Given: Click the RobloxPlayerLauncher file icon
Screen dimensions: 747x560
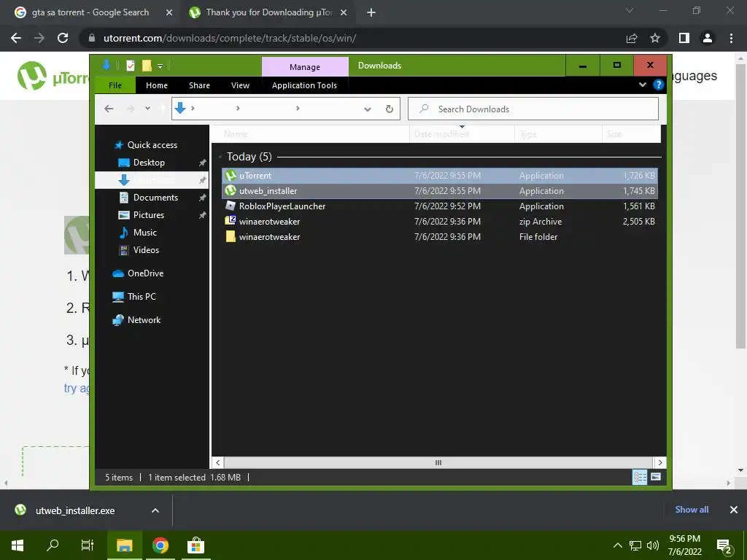Looking at the screenshot, I should 231,206.
